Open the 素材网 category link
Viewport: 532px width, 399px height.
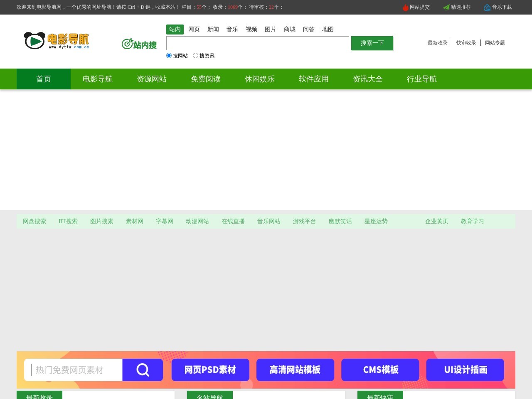(135, 221)
